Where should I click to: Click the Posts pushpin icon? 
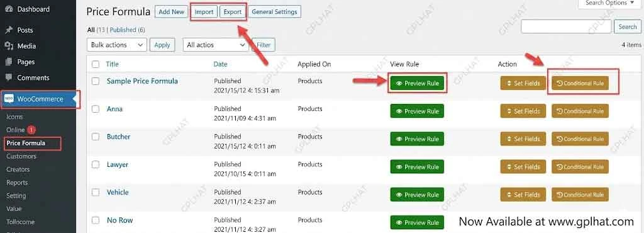9,30
